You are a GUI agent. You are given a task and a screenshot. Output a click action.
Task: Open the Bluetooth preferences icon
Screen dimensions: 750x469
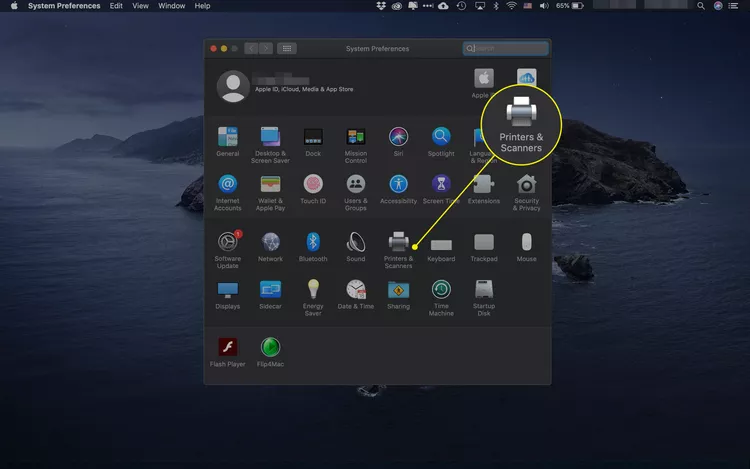point(313,242)
